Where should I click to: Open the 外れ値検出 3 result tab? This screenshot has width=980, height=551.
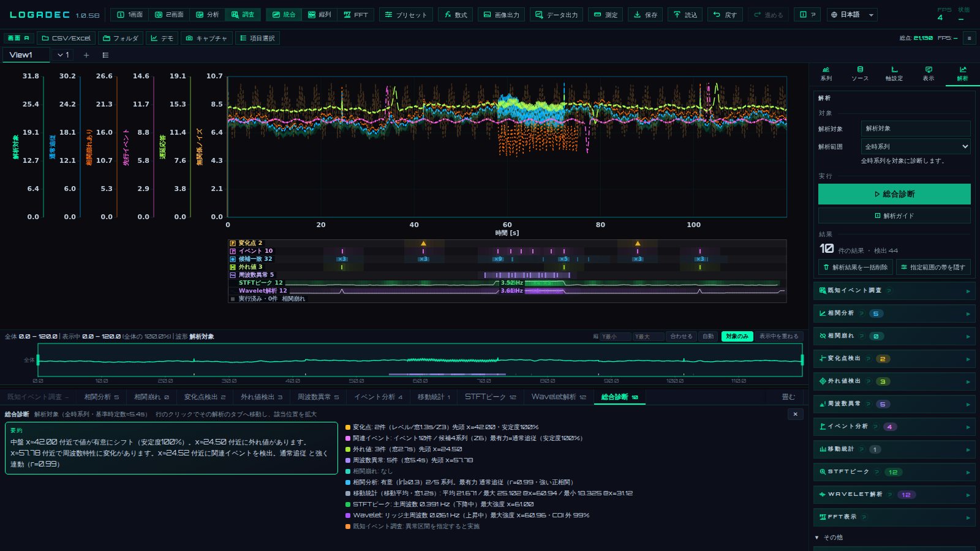point(262,397)
